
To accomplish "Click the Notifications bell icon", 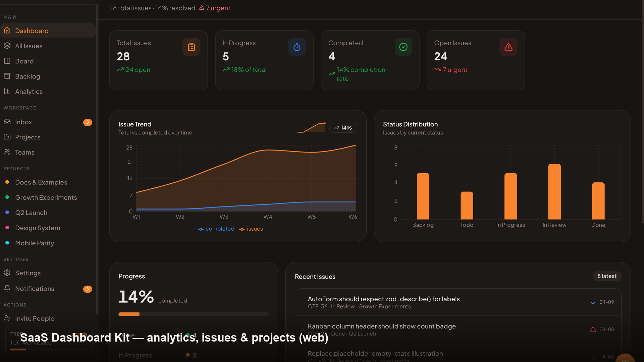I will 7,288.
